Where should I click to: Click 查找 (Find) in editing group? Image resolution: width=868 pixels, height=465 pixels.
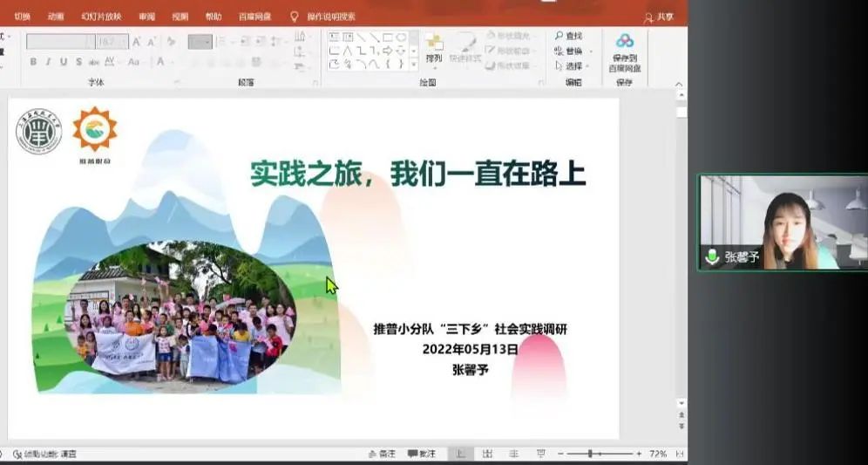click(568, 36)
